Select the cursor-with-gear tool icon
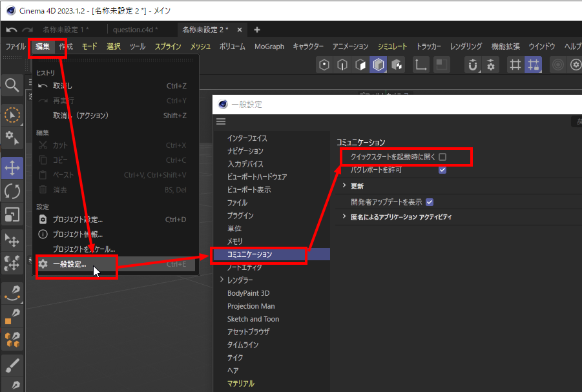Image resolution: width=582 pixels, height=392 pixels. click(12, 138)
